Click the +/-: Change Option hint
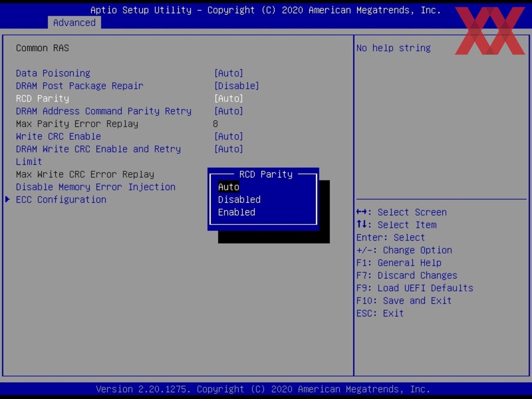 point(404,250)
